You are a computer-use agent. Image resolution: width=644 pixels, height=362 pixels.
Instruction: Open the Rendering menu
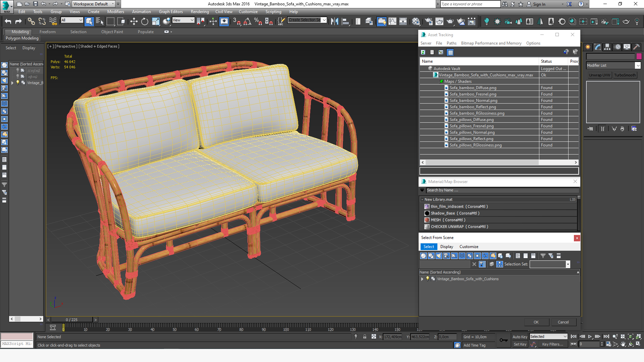[x=200, y=12]
